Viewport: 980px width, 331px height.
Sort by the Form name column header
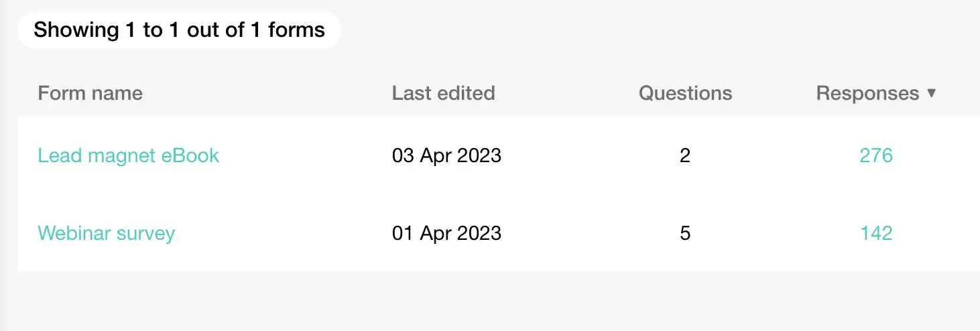click(x=90, y=93)
